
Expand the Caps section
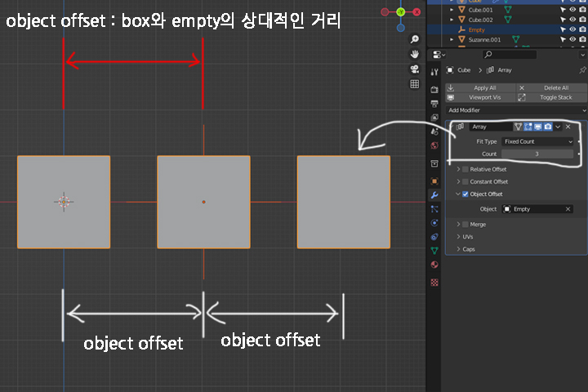tap(458, 249)
